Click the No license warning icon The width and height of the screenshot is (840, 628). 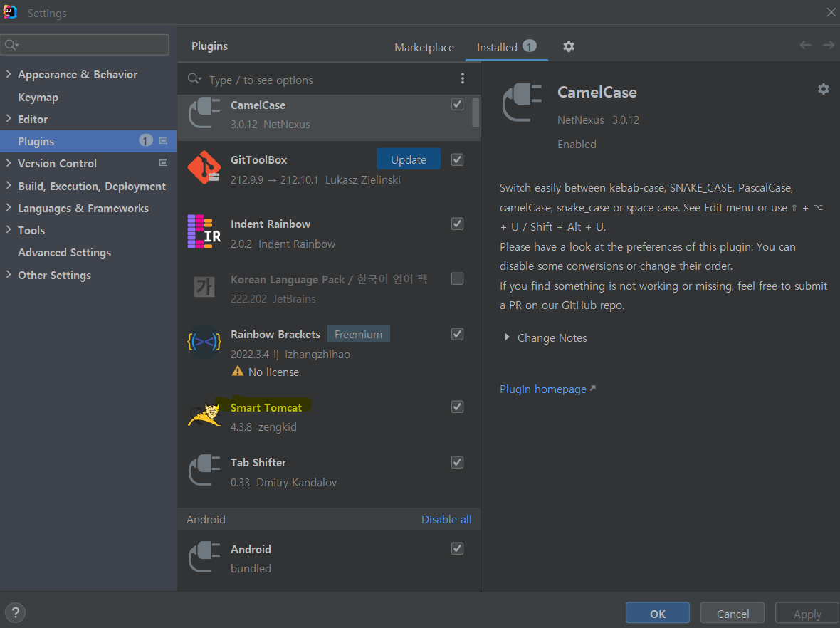click(x=237, y=371)
